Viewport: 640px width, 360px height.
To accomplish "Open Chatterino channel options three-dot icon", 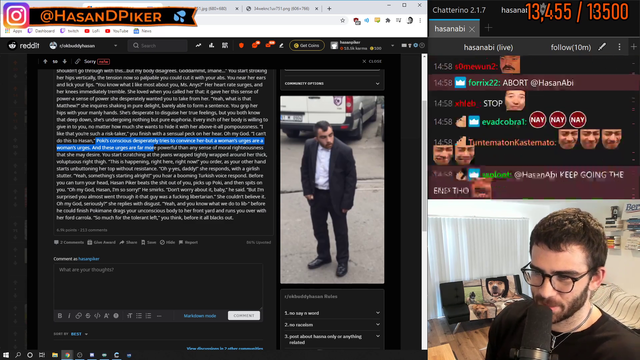I will pyautogui.click(x=619, y=47).
